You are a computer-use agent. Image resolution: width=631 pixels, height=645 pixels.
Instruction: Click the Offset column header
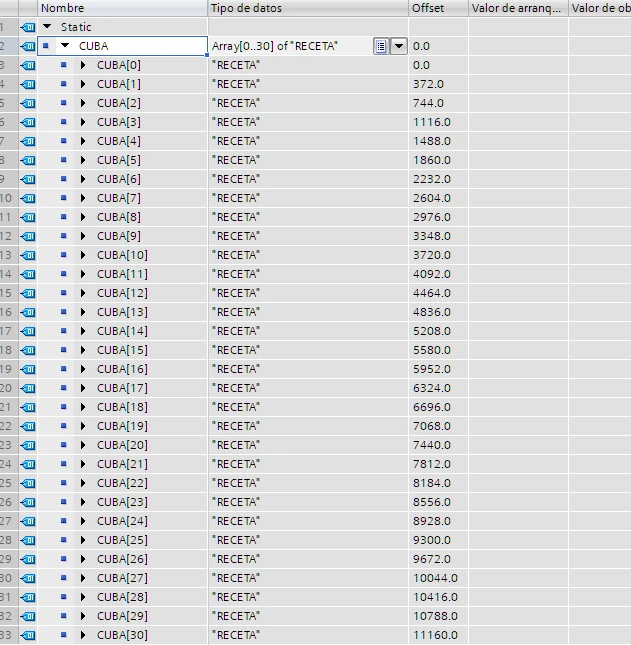(438, 8)
